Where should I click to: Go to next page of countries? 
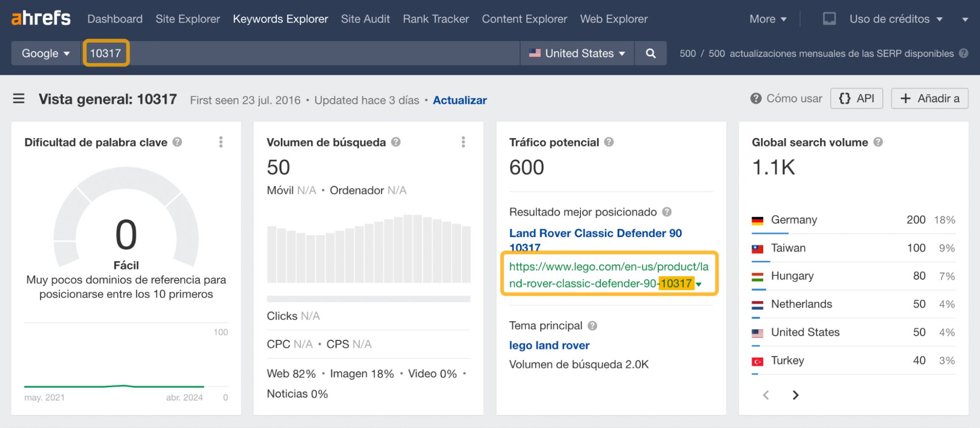click(795, 395)
